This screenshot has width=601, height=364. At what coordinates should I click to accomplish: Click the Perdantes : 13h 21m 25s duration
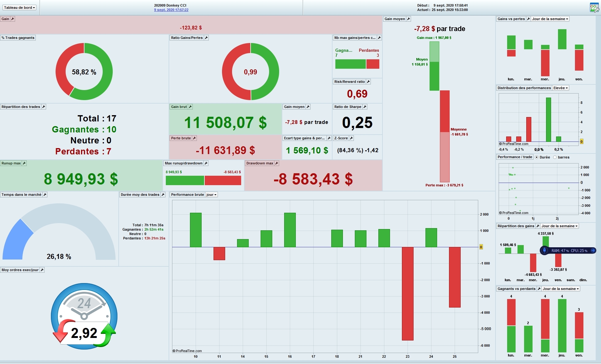click(144, 238)
